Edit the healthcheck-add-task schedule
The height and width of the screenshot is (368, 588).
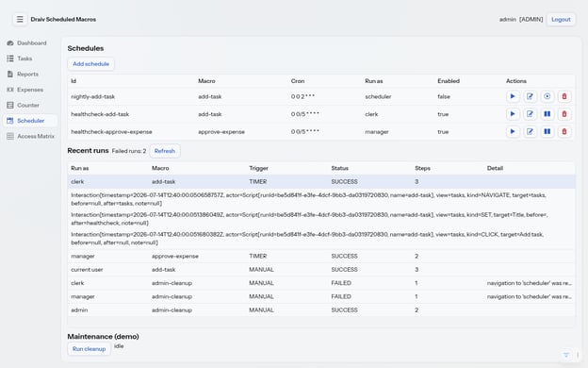[x=530, y=114]
